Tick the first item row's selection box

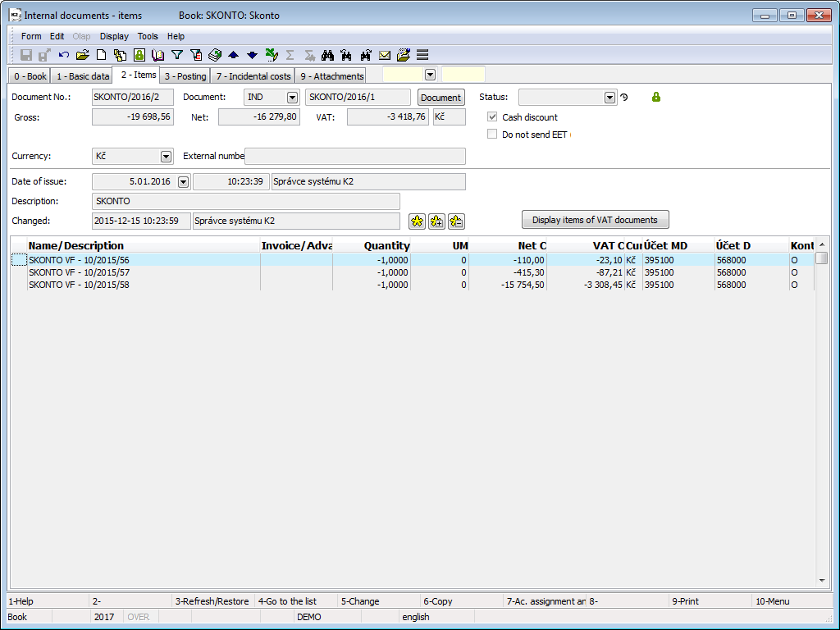tap(18, 259)
